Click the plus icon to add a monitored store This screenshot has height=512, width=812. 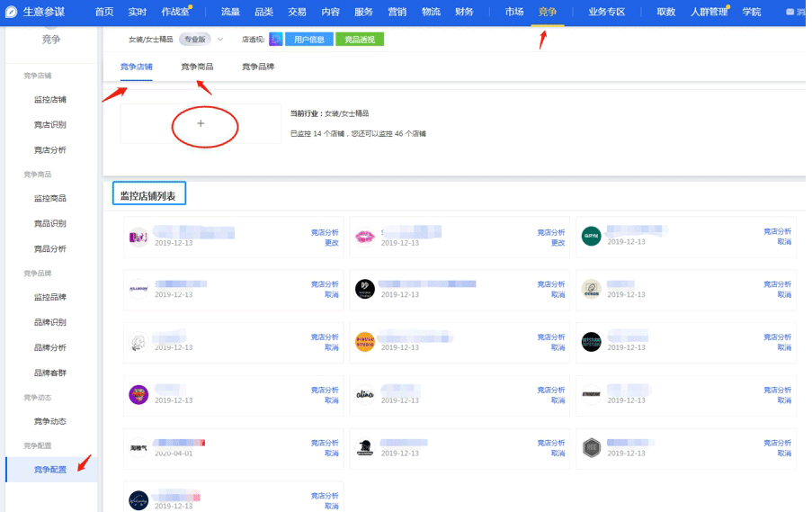201,123
